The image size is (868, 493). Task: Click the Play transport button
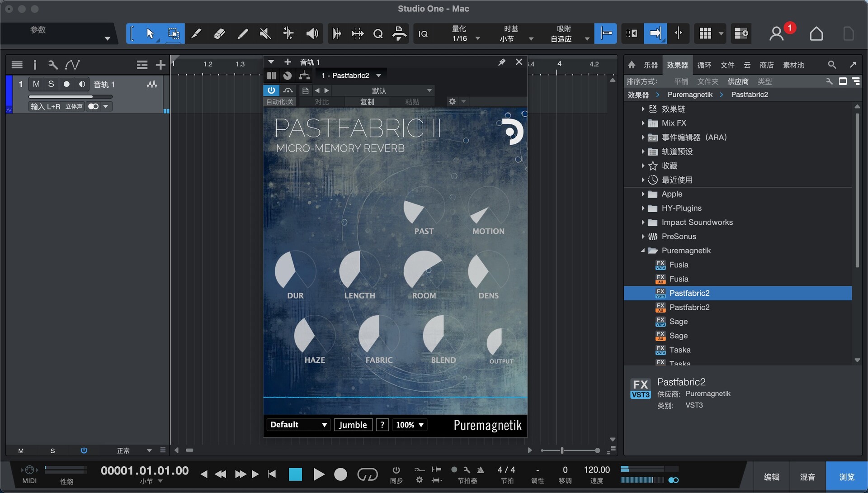point(319,474)
